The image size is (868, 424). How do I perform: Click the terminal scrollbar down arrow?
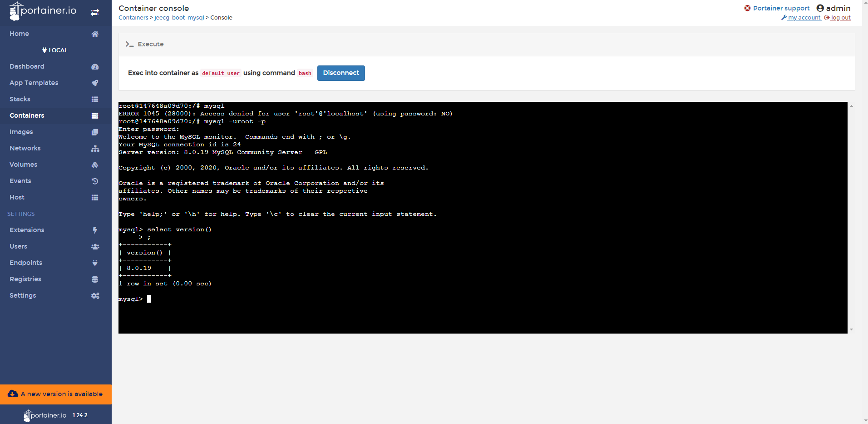851,329
